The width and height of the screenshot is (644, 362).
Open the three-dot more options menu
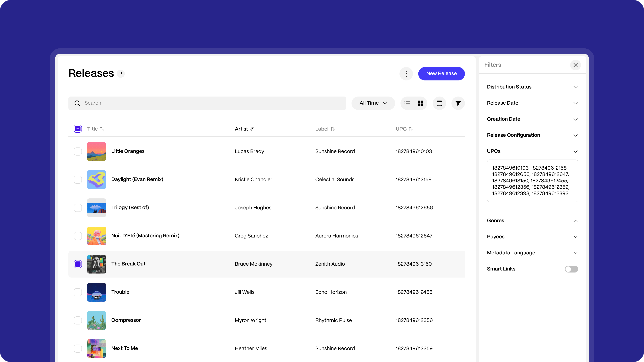pyautogui.click(x=406, y=74)
